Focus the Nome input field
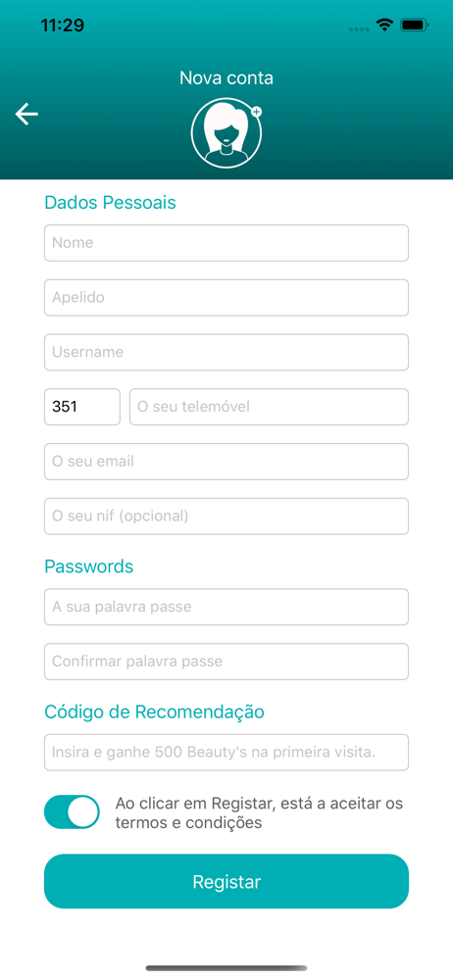 click(226, 243)
